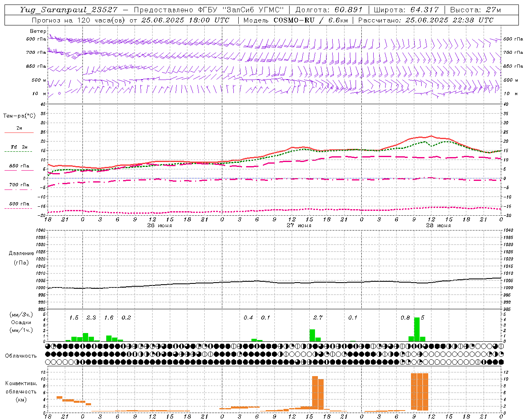The width and height of the screenshot is (525, 420).
Task: Click the forecast start time "25.06.2025 18:00 UTC"
Action: click(185, 20)
